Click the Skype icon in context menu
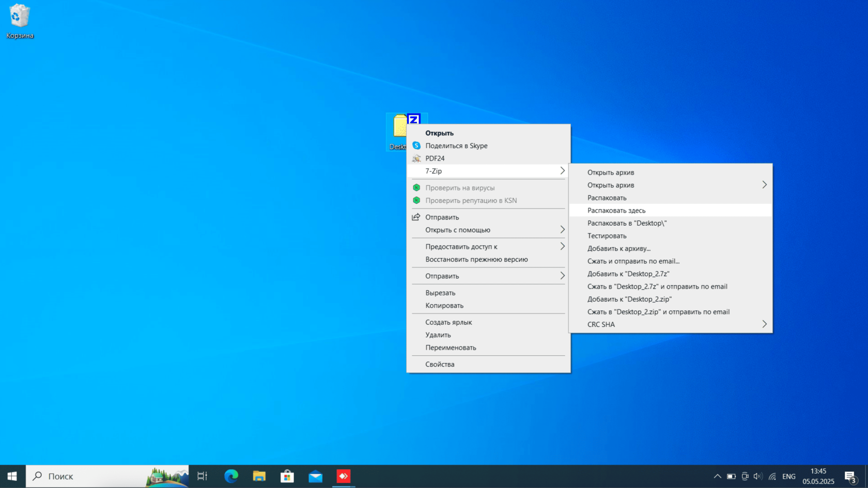Image resolution: width=868 pixels, height=488 pixels. coord(416,146)
